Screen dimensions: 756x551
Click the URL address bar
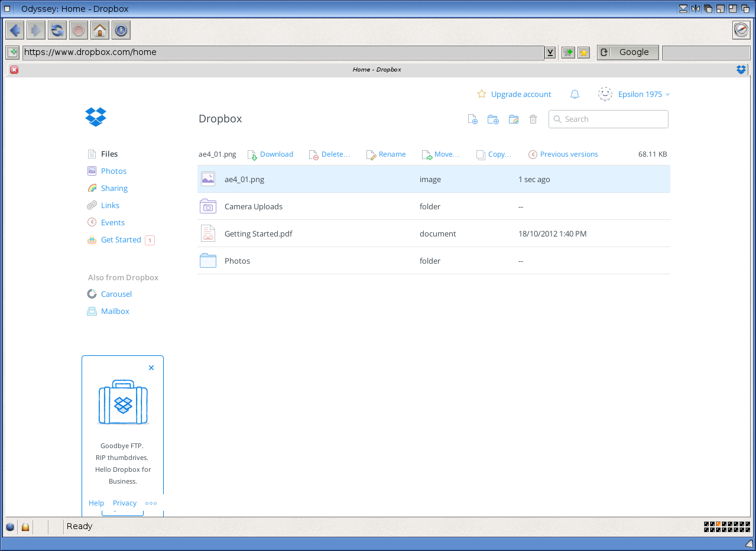pyautogui.click(x=283, y=53)
